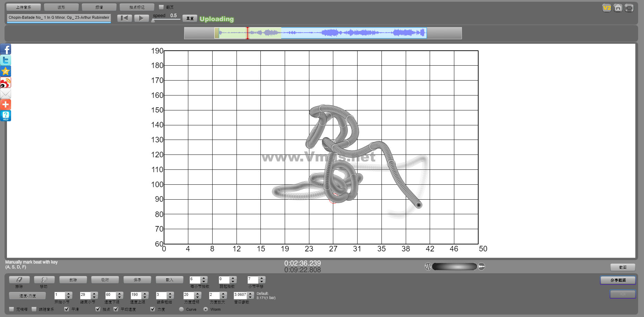
Task: Click the gradient bar between wave icons
Action: pyautogui.click(x=455, y=267)
